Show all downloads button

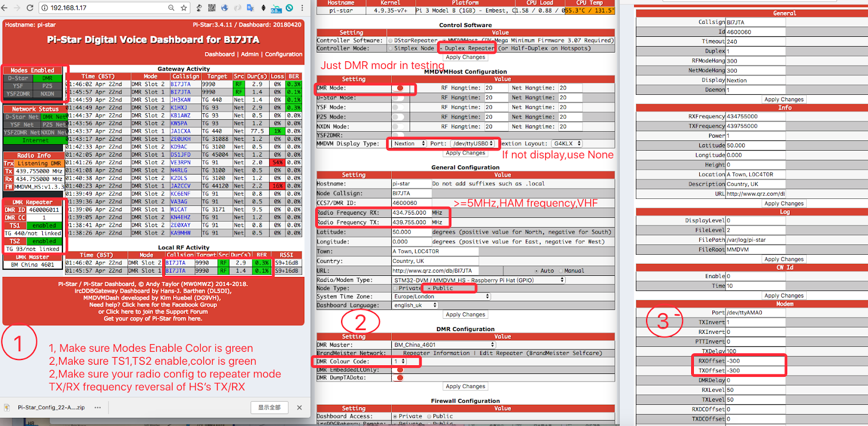click(269, 408)
